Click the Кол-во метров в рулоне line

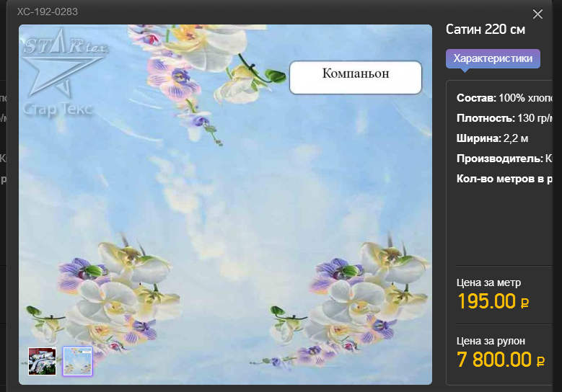(504, 179)
